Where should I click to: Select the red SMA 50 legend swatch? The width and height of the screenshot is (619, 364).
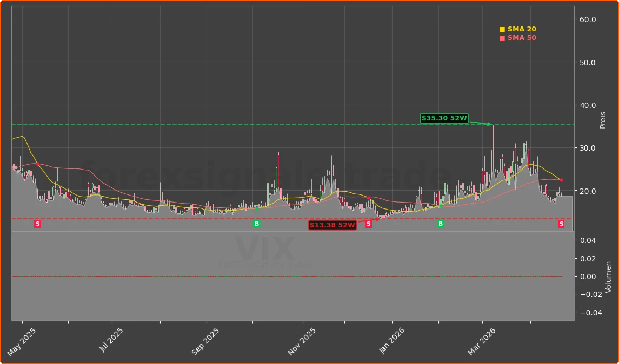502,38
